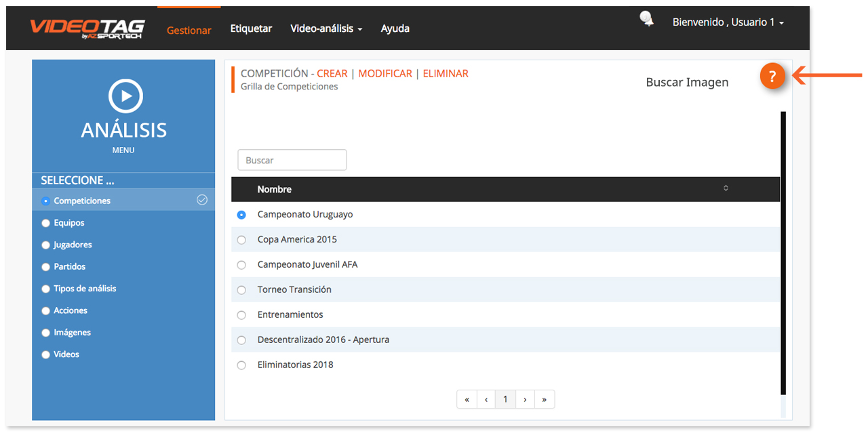The image size is (868, 433).
Task: Expand the Bienvenido, Usuario 1 user menu
Action: tap(728, 22)
